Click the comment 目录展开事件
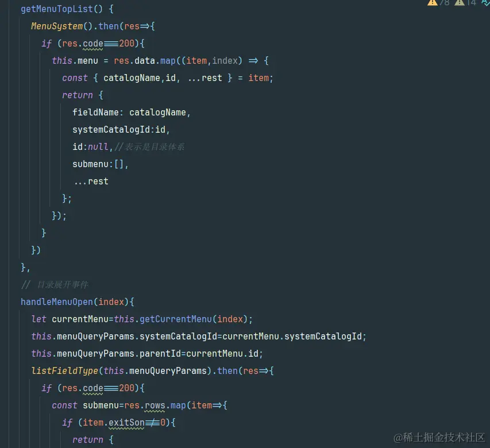Viewport: 490px width, 448px height. [x=55, y=285]
